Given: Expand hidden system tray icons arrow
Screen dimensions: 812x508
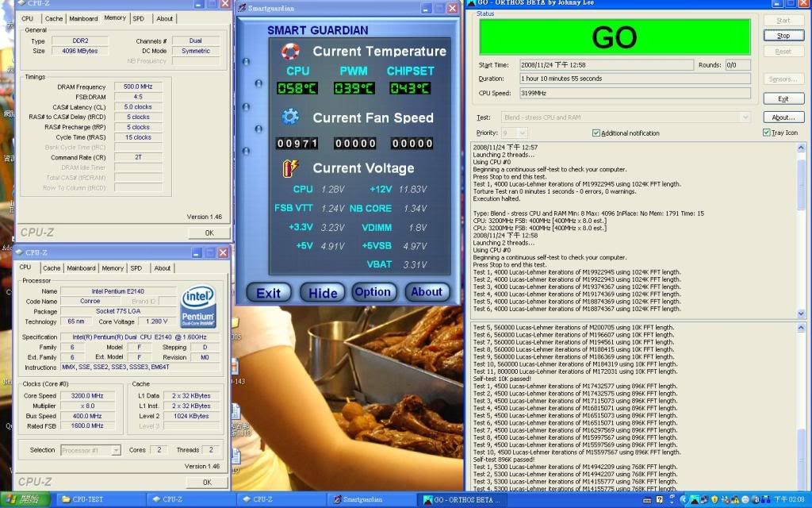Looking at the screenshot, I should point(683,500).
